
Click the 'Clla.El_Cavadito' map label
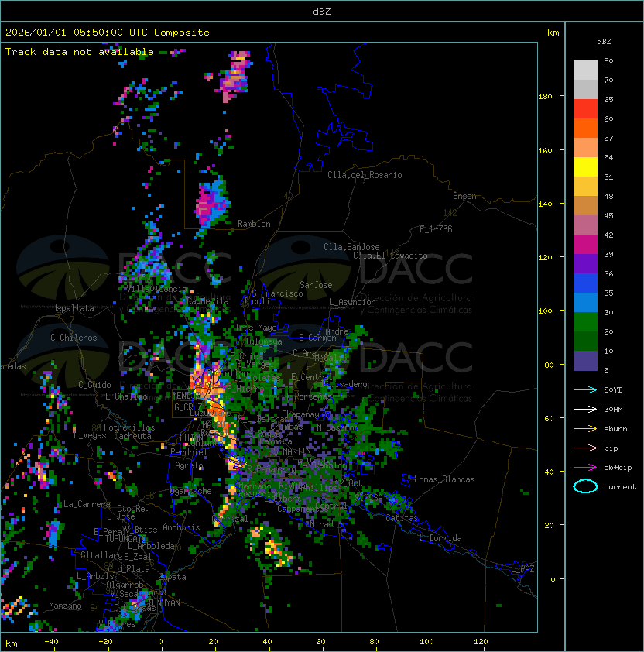coord(390,256)
